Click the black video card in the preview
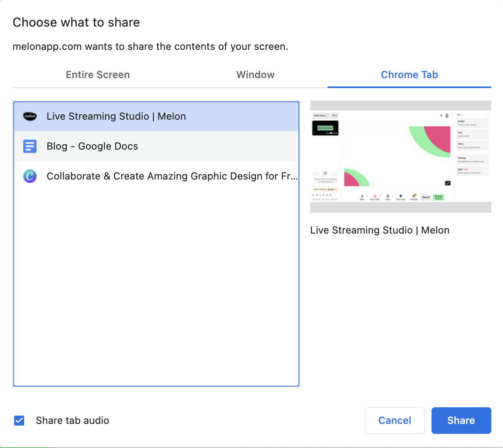Viewport: 503px width, 448px height. click(325, 128)
